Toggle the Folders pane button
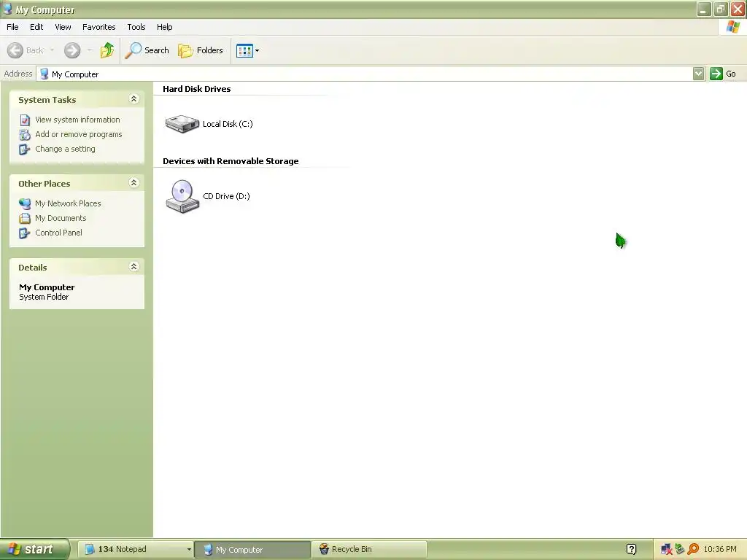 [200, 50]
